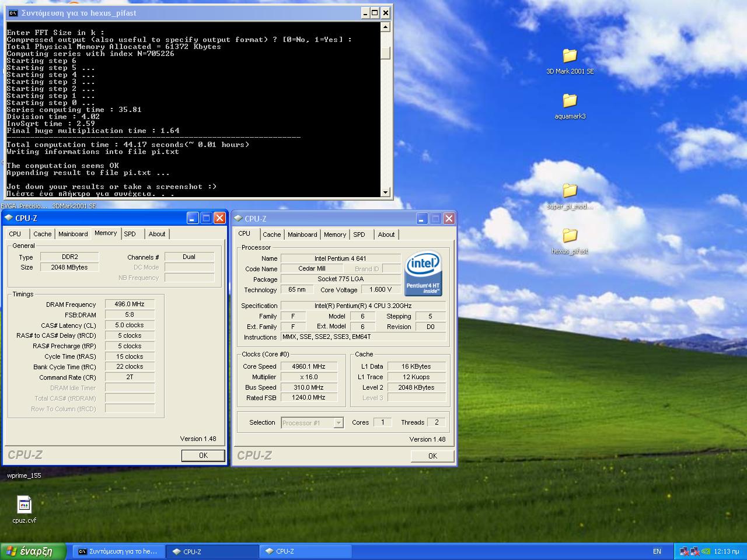Click the console vertical scrollbar thumb
Image resolution: width=747 pixels, height=560 pixels.
point(385,52)
